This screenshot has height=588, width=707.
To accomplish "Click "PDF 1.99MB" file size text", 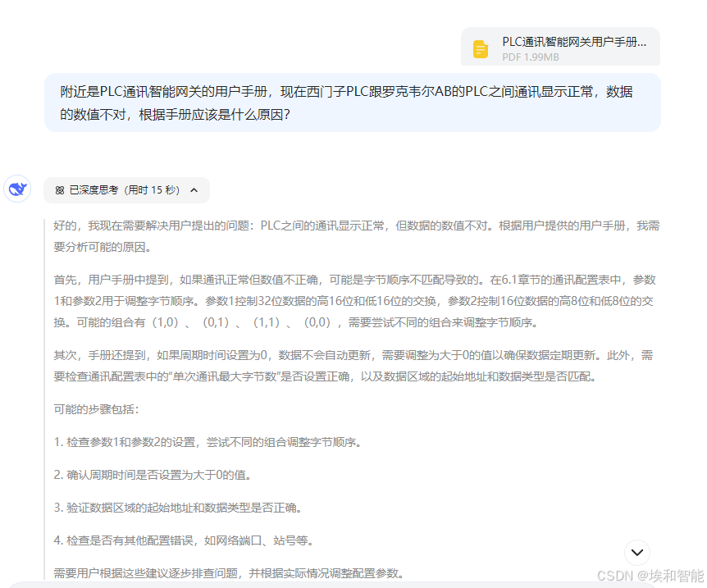I will click(x=530, y=57).
